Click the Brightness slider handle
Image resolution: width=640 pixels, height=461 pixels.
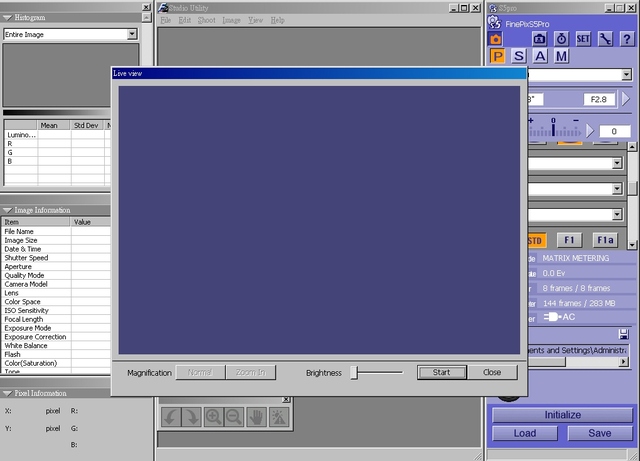pos(354,372)
